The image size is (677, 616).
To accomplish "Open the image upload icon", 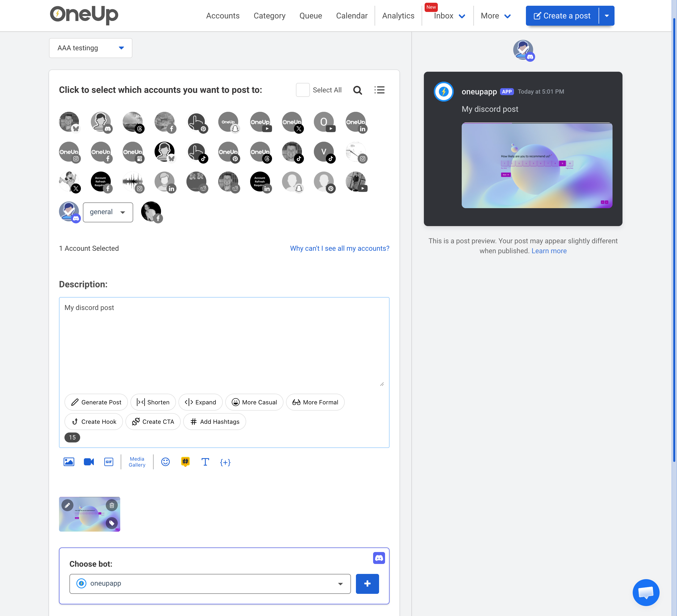I will point(69,462).
